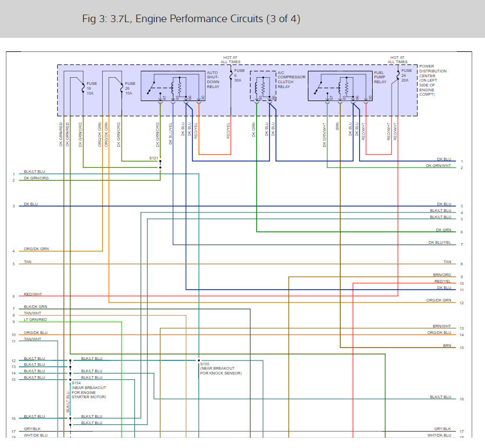
Task: Click the FUSE 24 20A label
Action: click(x=407, y=76)
